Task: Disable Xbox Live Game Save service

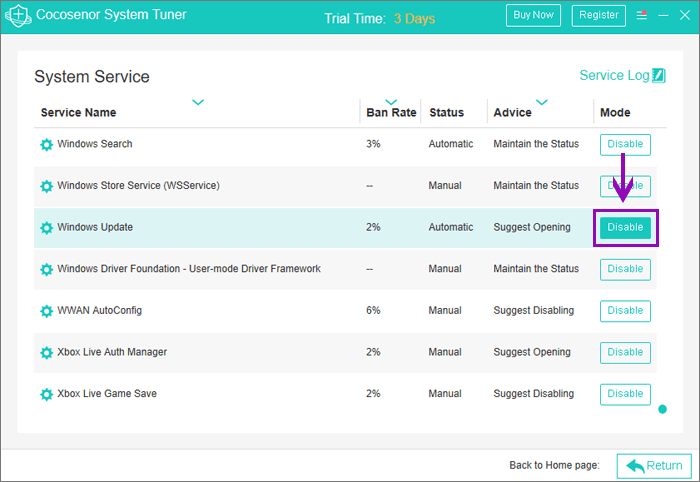Action: tap(625, 394)
